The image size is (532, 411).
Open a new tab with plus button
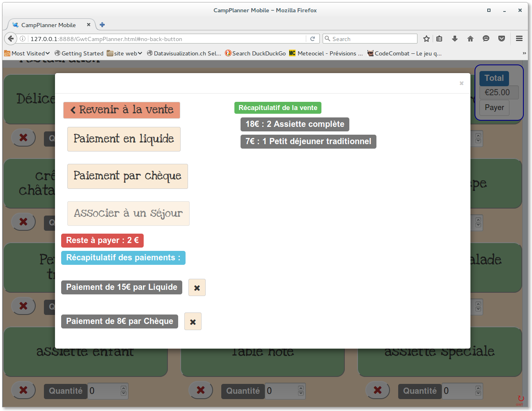click(x=102, y=25)
